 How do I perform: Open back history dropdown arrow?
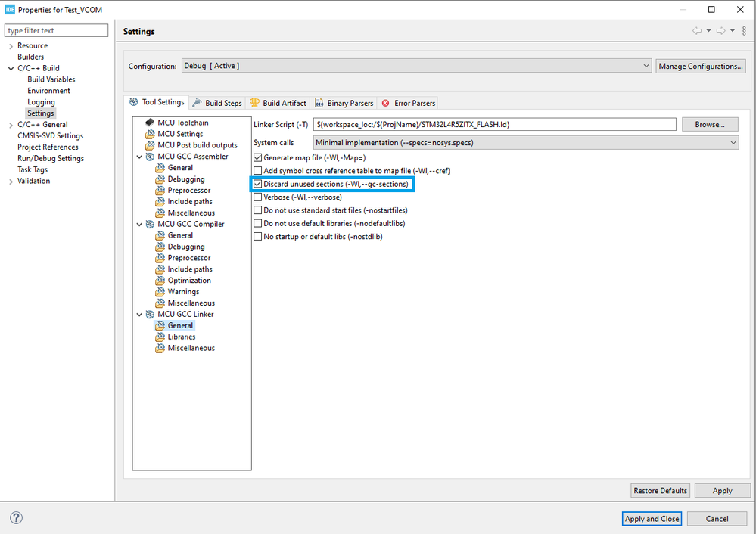tap(708, 31)
